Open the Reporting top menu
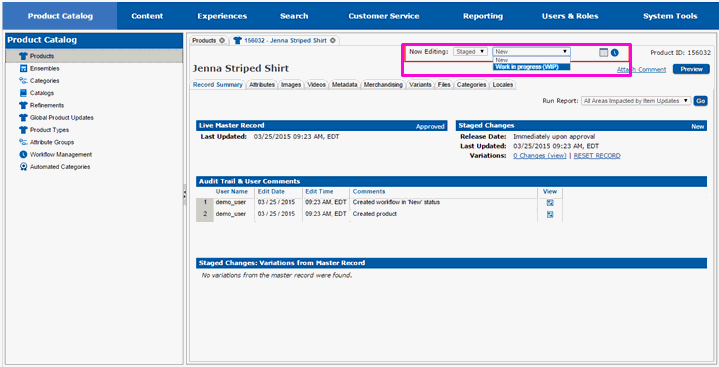Image resolution: width=719 pixels, height=367 pixels. [483, 16]
